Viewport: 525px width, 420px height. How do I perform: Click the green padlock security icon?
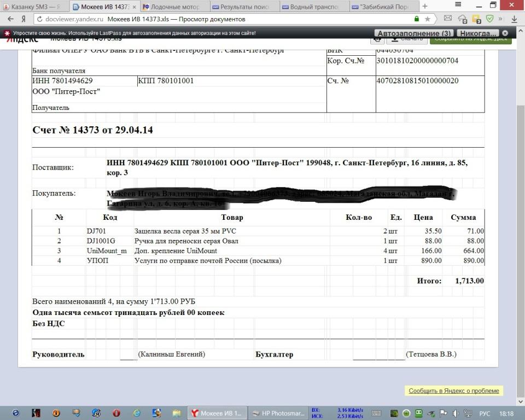[417, 19]
